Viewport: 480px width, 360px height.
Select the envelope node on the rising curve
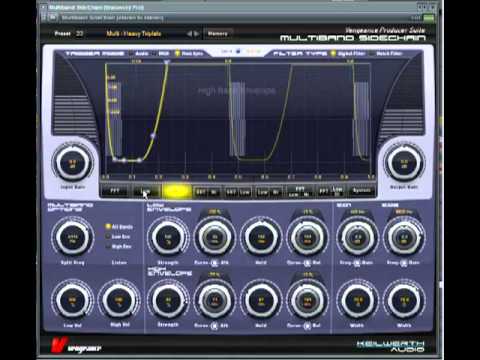click(153, 136)
